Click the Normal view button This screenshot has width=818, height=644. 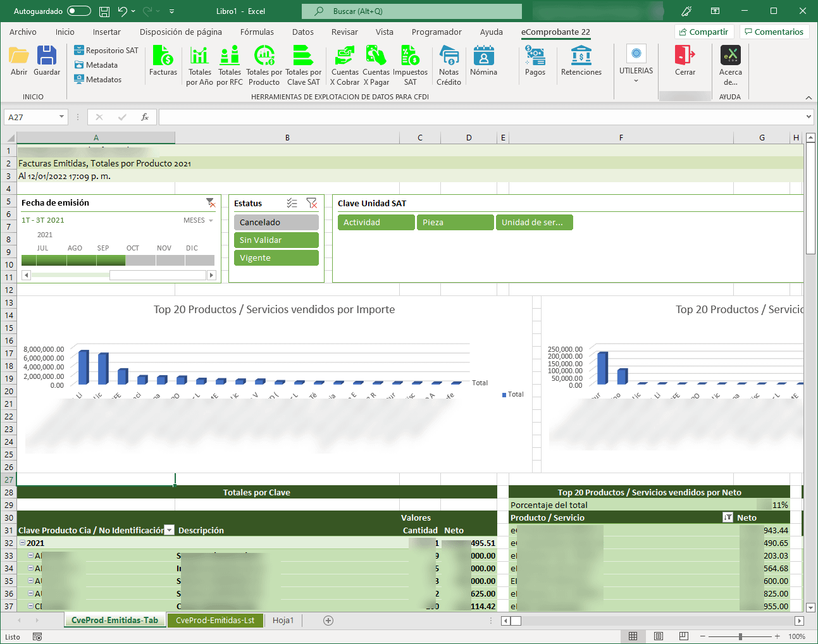[x=633, y=636]
